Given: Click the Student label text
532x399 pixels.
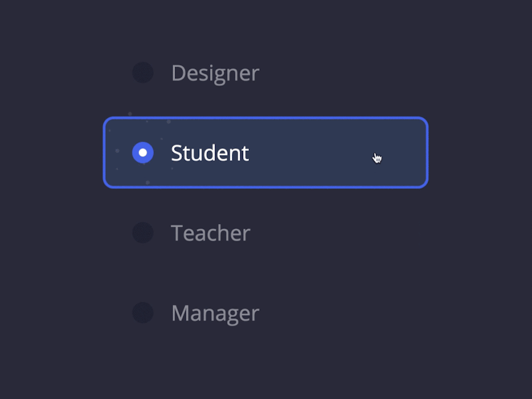Looking at the screenshot, I should (210, 153).
